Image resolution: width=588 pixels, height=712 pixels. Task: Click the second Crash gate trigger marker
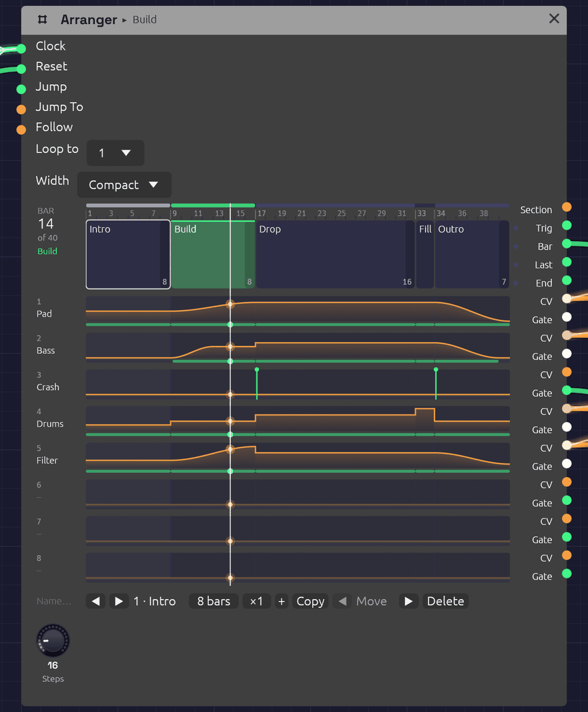point(436,383)
